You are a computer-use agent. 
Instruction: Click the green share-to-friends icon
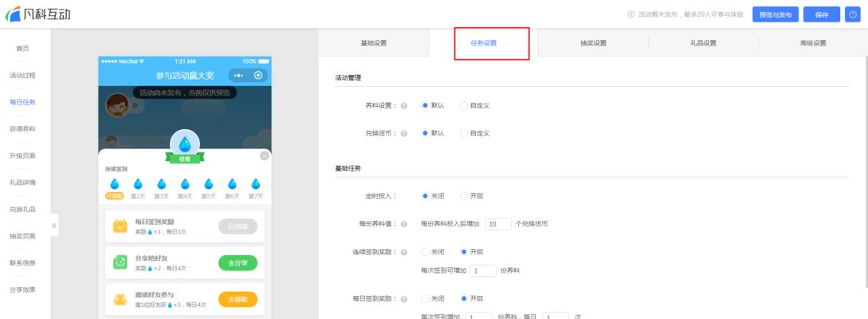[x=120, y=262]
